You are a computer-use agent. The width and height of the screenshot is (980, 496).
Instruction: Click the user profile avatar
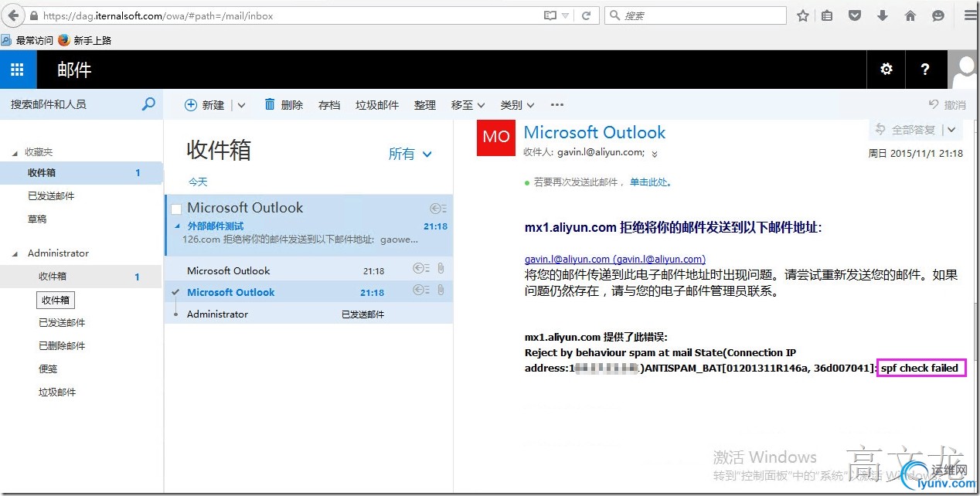tap(963, 70)
